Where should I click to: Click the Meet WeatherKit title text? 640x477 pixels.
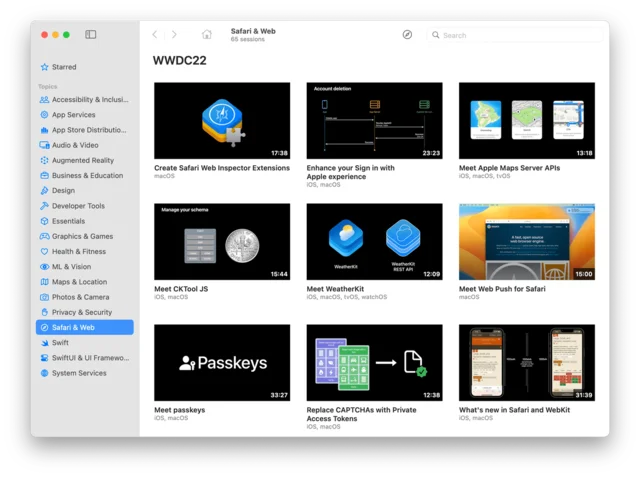tap(335, 289)
